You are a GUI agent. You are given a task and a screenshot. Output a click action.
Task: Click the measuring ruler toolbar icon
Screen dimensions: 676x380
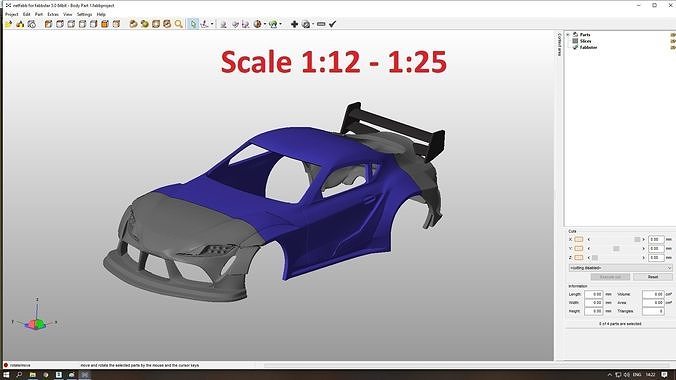pyautogui.click(x=321, y=24)
